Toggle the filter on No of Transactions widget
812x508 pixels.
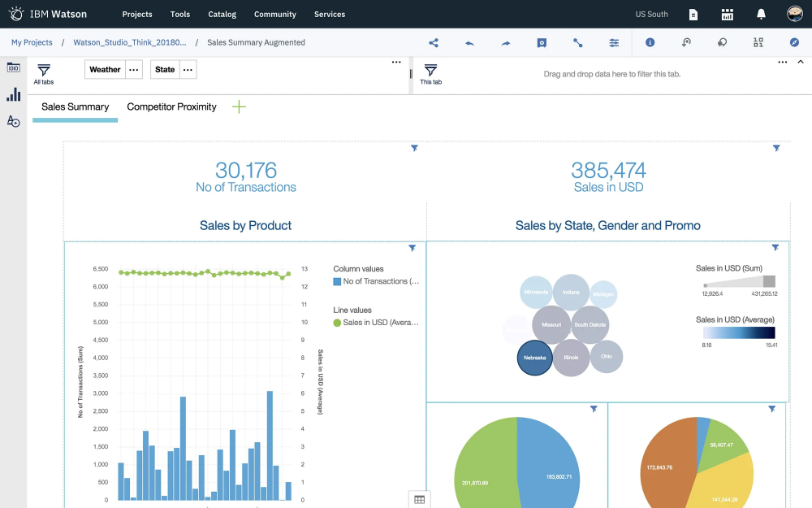click(x=414, y=148)
